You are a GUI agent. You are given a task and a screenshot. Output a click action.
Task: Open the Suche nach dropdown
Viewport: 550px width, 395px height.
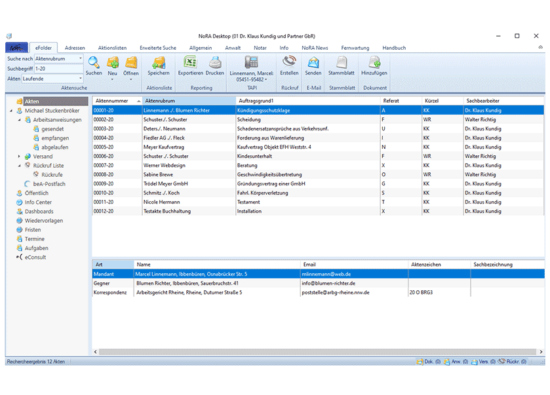(80, 59)
